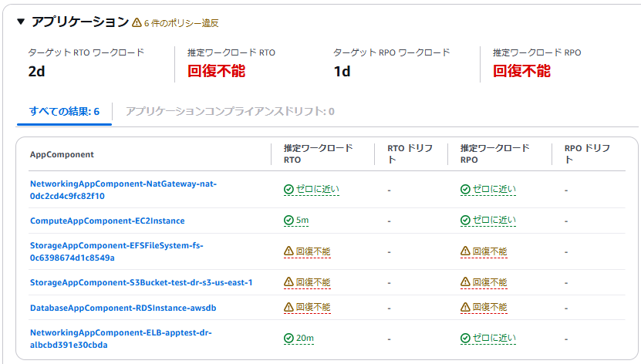Click the check icon in EC2Instance RPO cell

click(465, 221)
